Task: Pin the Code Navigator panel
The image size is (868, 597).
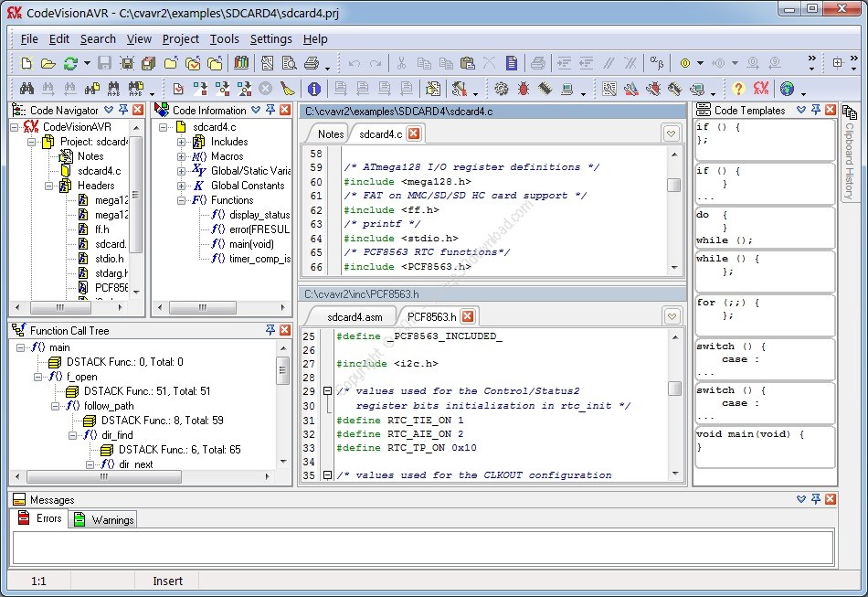Action: pyautogui.click(x=123, y=110)
